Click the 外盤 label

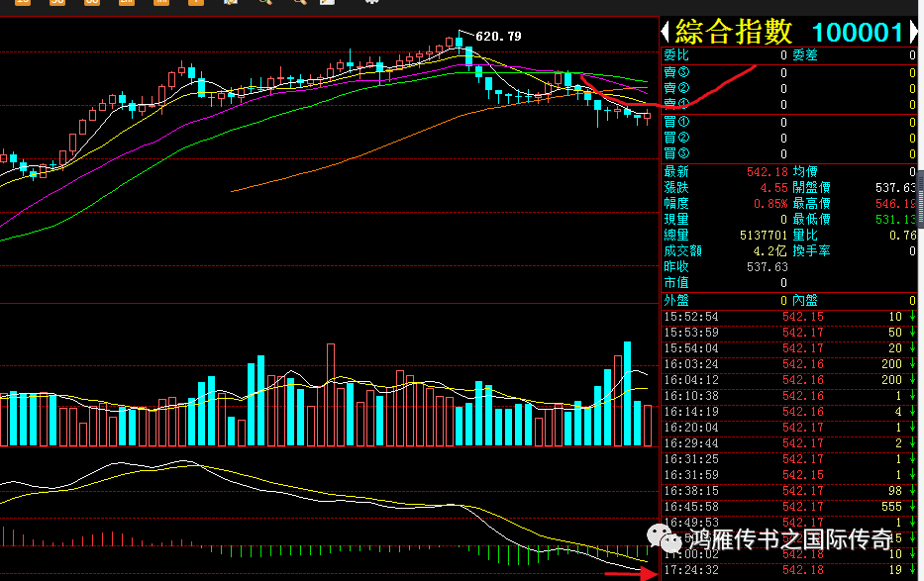pos(675,301)
